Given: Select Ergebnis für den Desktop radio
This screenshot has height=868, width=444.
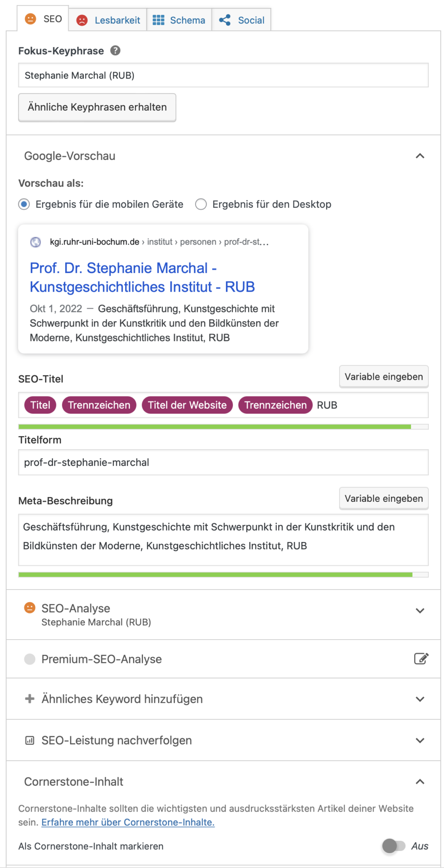Looking at the screenshot, I should (x=201, y=204).
